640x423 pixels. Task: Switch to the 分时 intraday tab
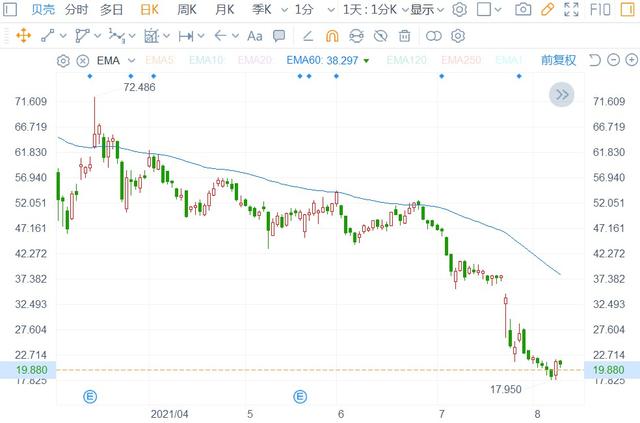pos(76,10)
